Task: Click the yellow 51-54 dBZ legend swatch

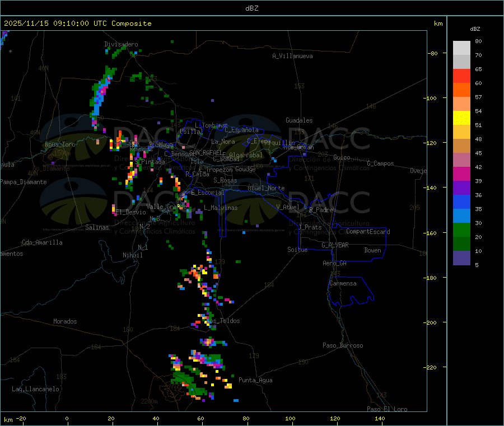Action: point(461,118)
